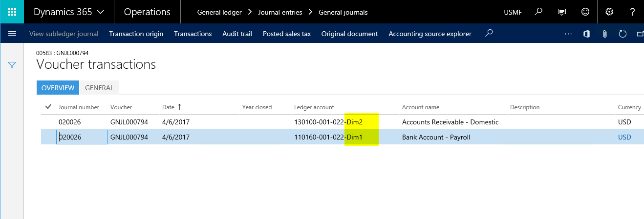Image resolution: width=644 pixels, height=219 pixels.
Task: Open the filter pane funnel icon
Action: [12, 65]
